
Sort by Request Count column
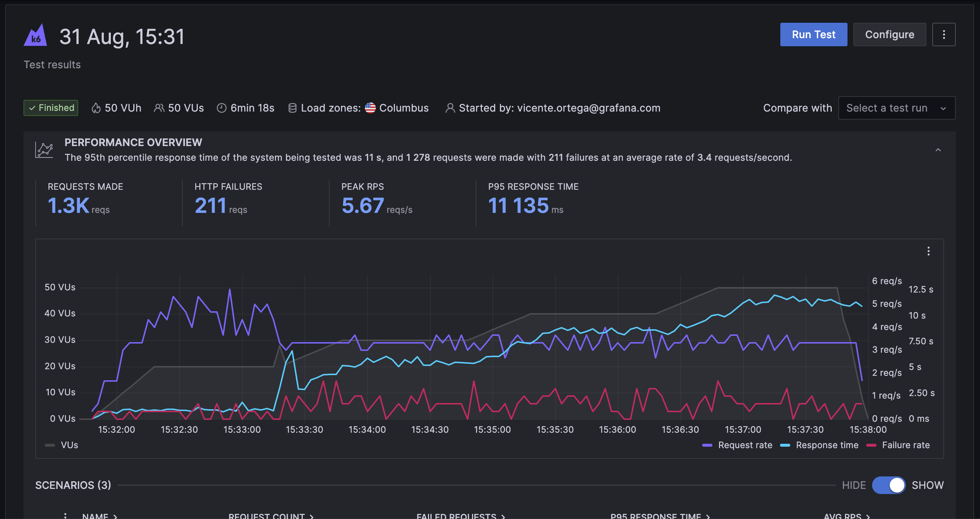point(271,516)
